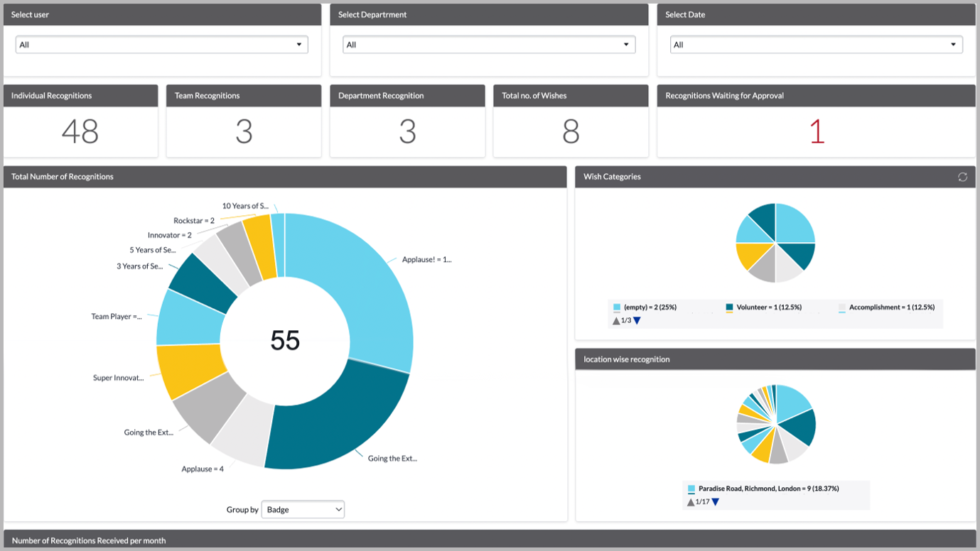Click the Team Recognitions value 3
This screenshot has height=551, width=980.
[x=244, y=131]
